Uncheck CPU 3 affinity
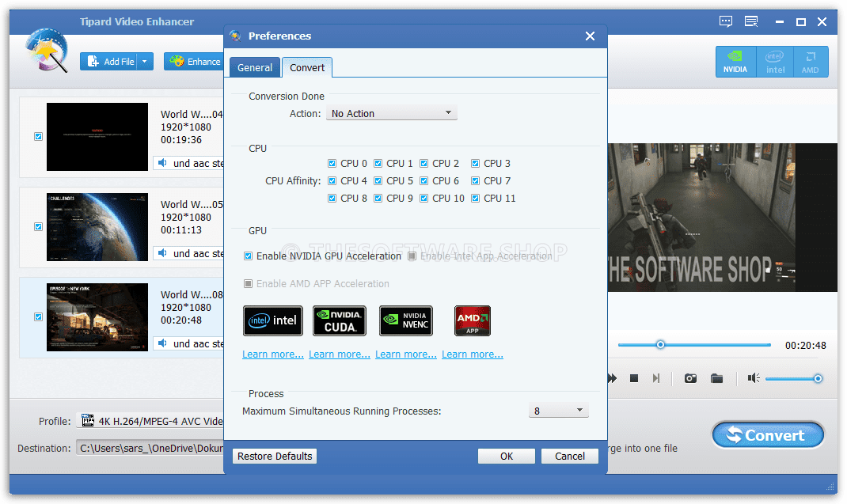This screenshot has height=504, width=847. point(476,163)
